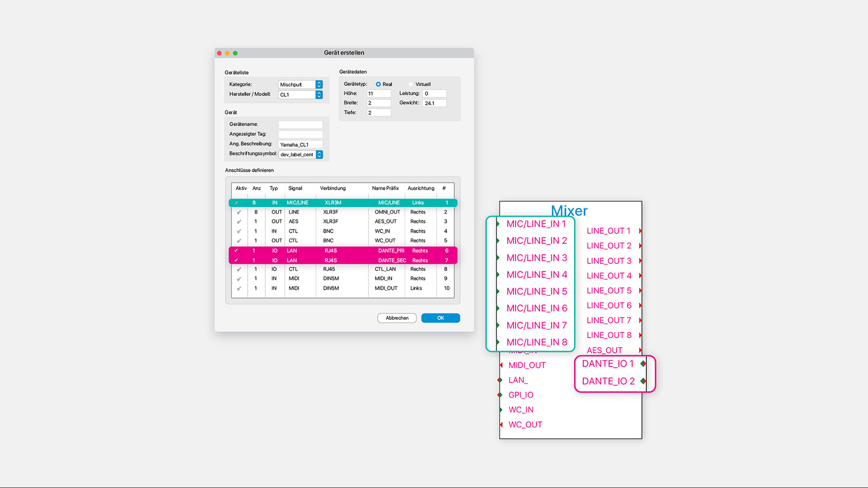Viewport: 868px width, 488px height.
Task: Click the WC_IN input port arrow
Action: 501,410
